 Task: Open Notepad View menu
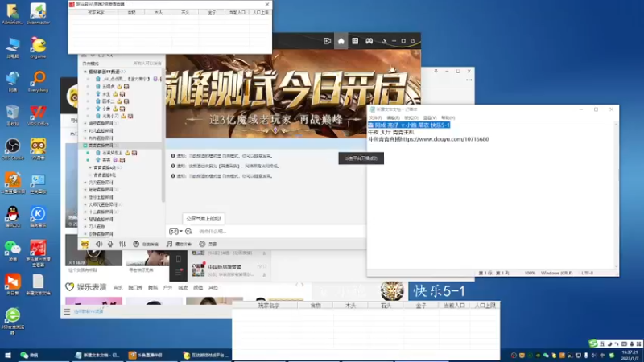click(x=430, y=117)
